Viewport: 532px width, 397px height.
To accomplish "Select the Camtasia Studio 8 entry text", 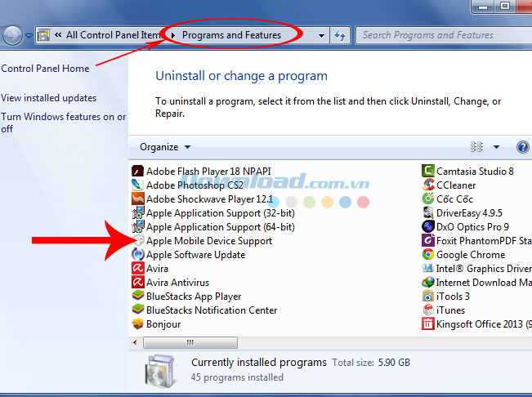I will pyautogui.click(x=475, y=172).
